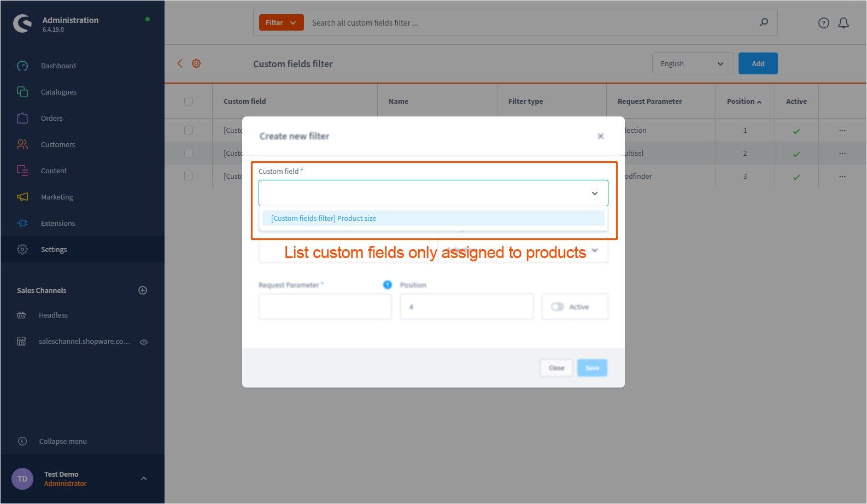
Task: Expand the Custom field select chevron
Action: pyautogui.click(x=595, y=193)
